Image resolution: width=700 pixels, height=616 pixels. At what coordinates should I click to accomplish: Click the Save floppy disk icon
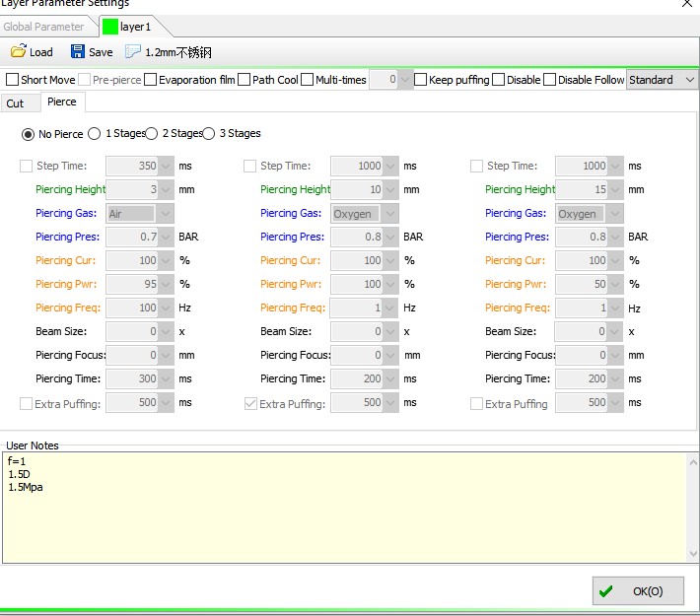tap(77, 52)
